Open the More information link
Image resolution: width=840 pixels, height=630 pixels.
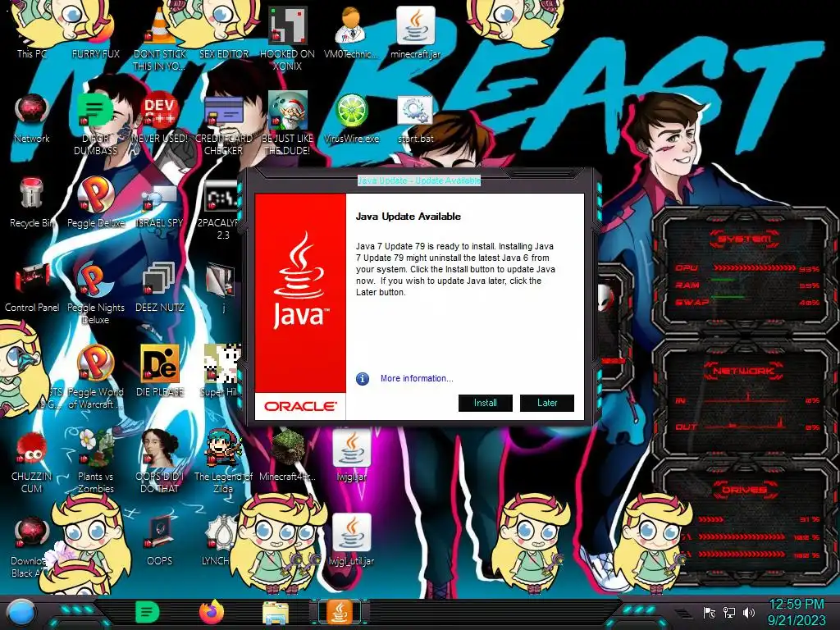point(417,378)
